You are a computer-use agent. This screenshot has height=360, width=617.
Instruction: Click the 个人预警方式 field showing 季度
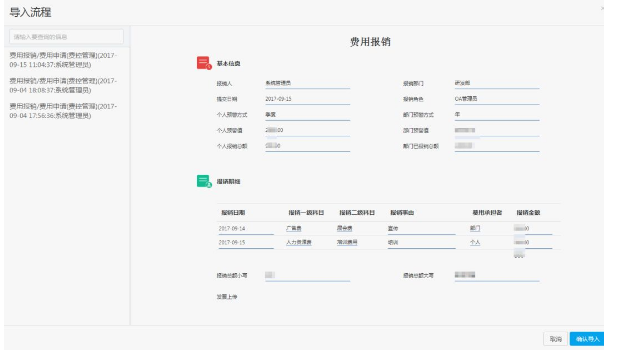point(307,115)
